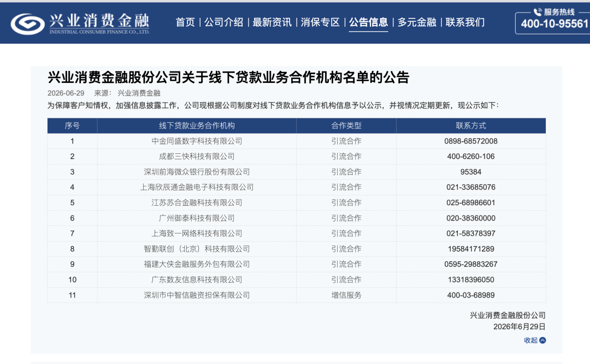Go to 最新资讯 in navigation
This screenshot has height=364, width=590.
point(272,22)
